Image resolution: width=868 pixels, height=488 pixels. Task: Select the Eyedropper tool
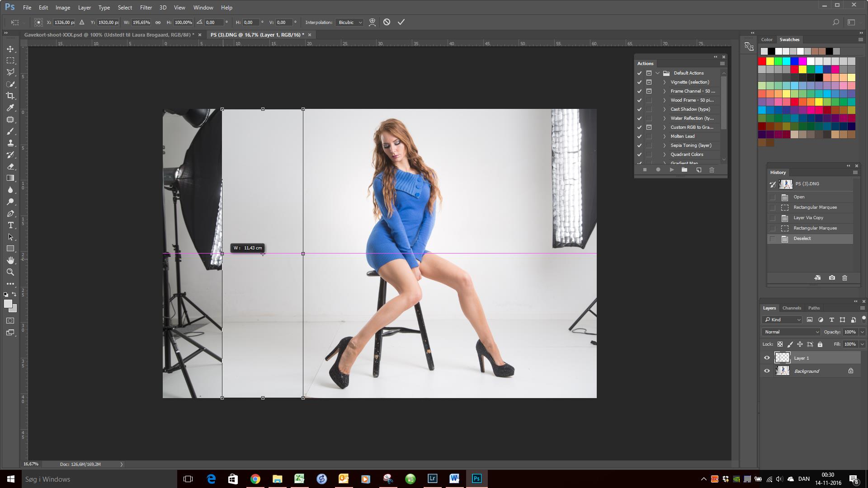[10, 108]
